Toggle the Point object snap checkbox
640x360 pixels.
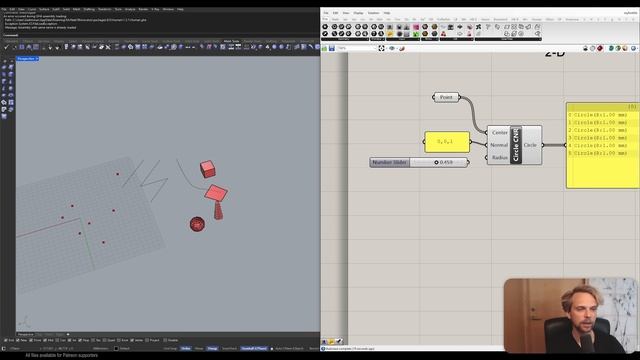click(31, 340)
